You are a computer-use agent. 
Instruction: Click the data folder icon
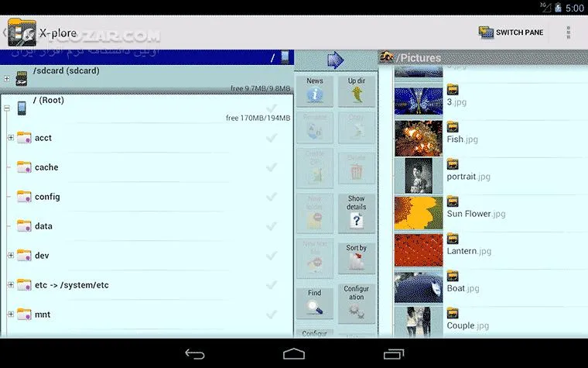(24, 226)
